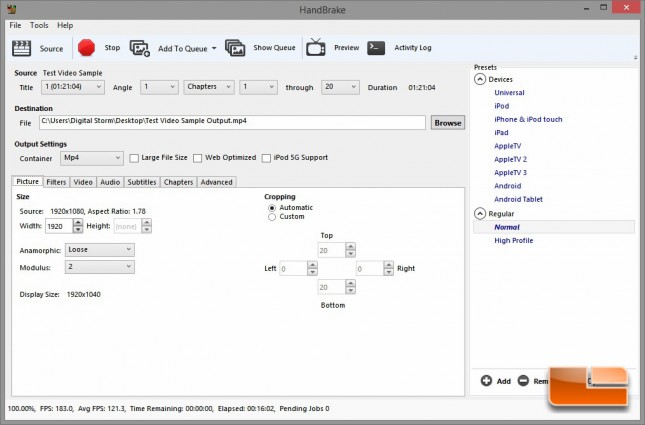The image size is (645, 425).
Task: Enable the iPod 5G Support checkbox
Action: pyautogui.click(x=267, y=158)
